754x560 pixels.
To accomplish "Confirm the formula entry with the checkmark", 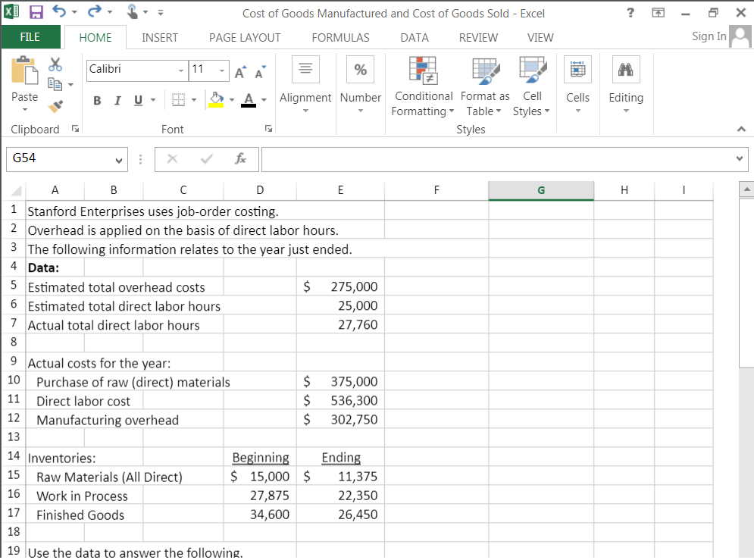I will pos(207,158).
